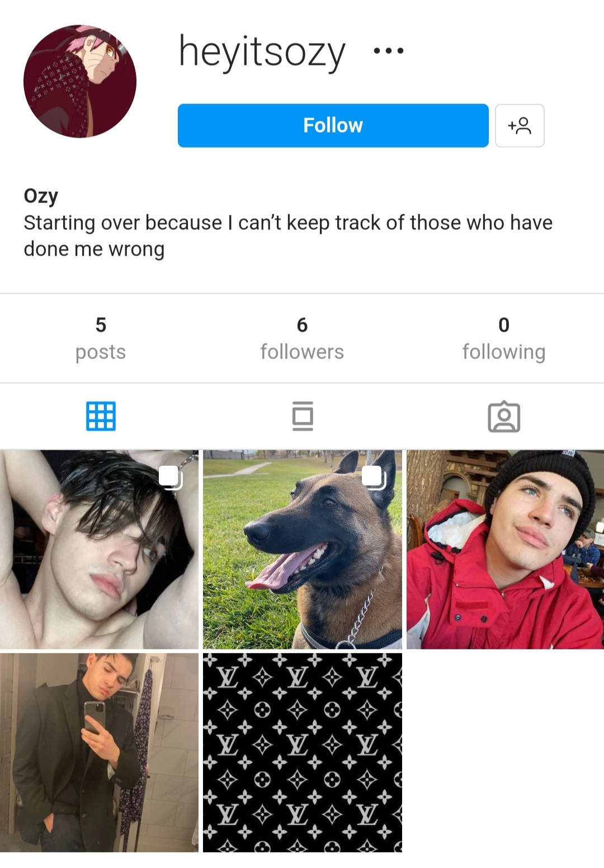
Task: Tap the multi-photo icon on dog post
Action: 374,478
